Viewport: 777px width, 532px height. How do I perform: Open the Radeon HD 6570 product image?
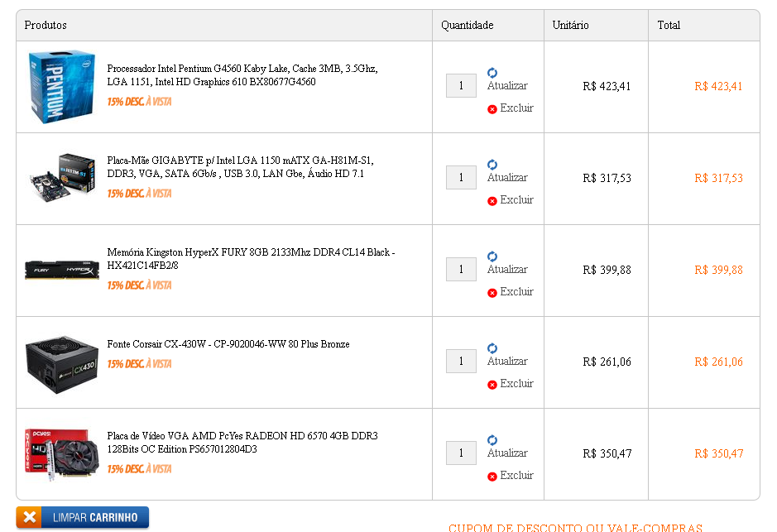62,454
